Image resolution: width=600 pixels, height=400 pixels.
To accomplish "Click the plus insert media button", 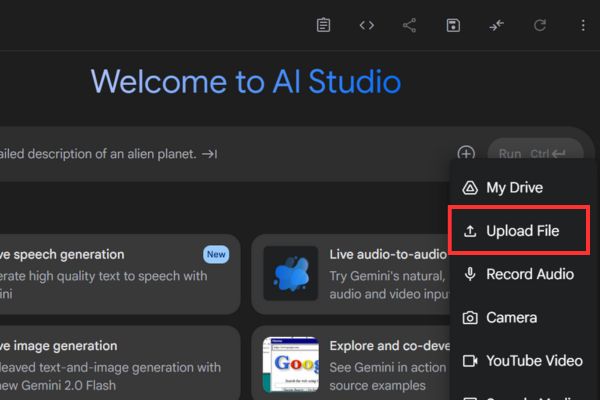I will 466,153.
